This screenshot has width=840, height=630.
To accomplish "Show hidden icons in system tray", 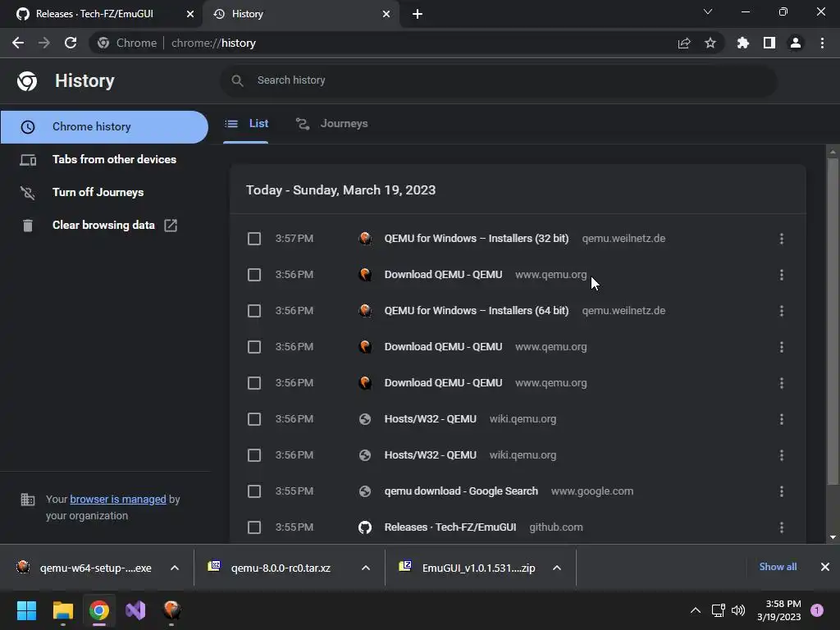I will (696, 610).
